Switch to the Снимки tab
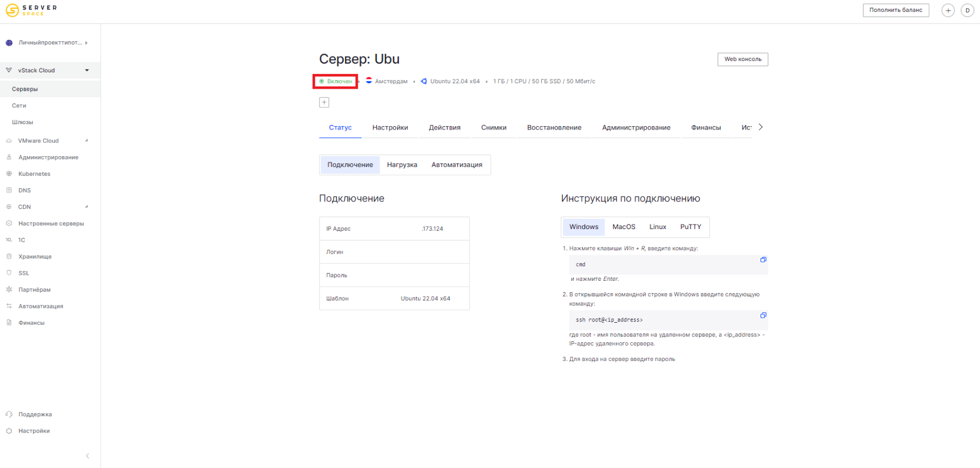 [494, 128]
